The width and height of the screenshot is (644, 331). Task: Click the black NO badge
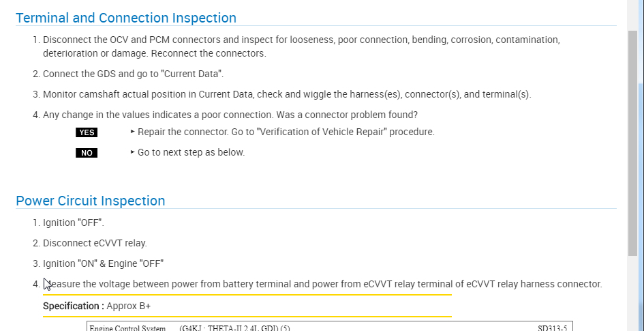(87, 153)
